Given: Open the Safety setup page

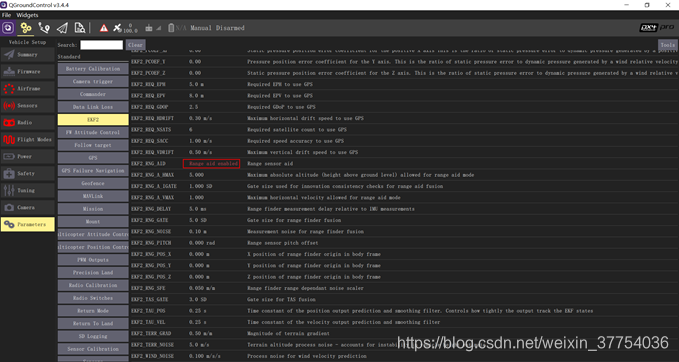Looking at the screenshot, I should click(x=28, y=173).
